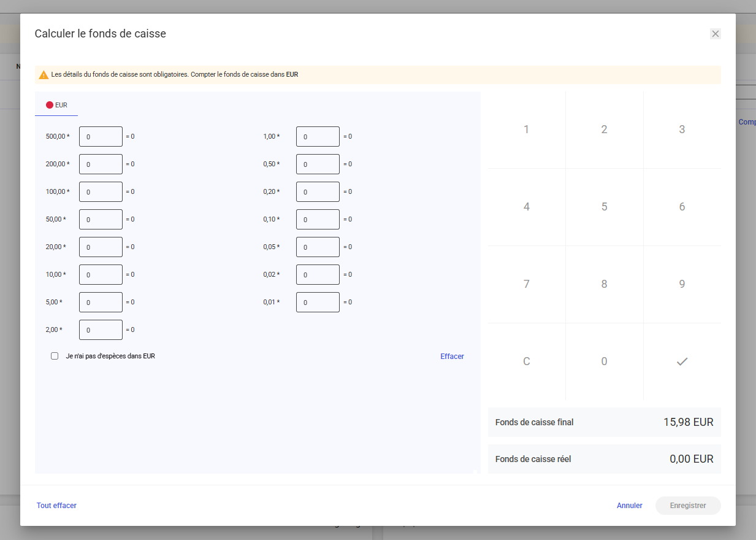
Task: Click the Tout effacer link
Action: coord(56,506)
